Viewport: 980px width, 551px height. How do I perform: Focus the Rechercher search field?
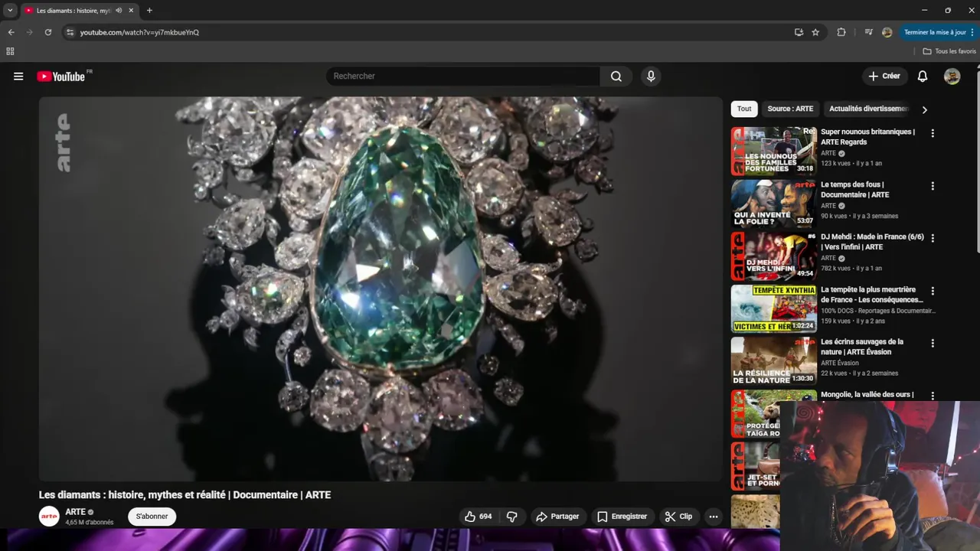coord(463,77)
